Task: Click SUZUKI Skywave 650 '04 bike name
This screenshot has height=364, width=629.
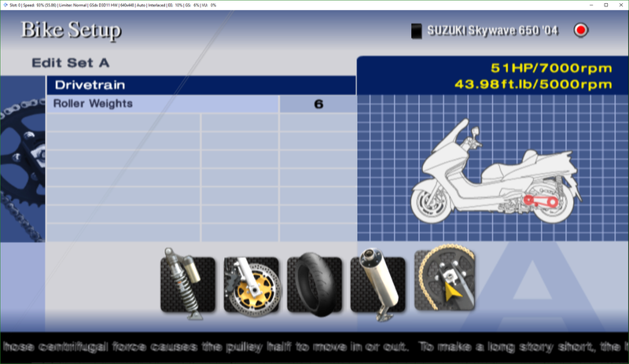Action: coord(493,31)
